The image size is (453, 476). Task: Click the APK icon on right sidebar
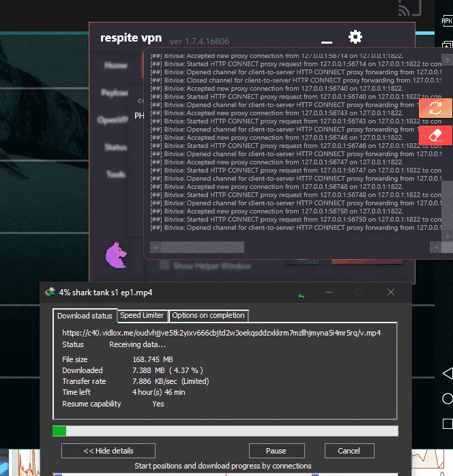pos(447,21)
